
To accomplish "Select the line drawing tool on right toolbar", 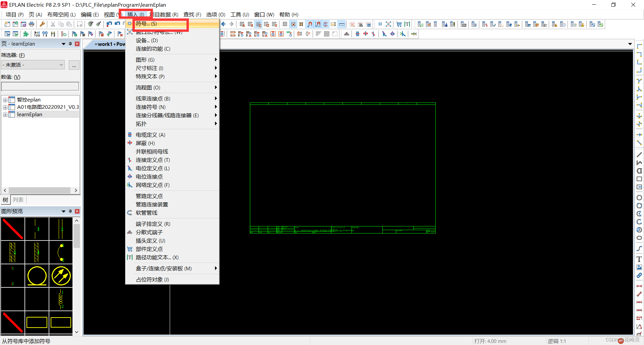I will pyautogui.click(x=639, y=155).
